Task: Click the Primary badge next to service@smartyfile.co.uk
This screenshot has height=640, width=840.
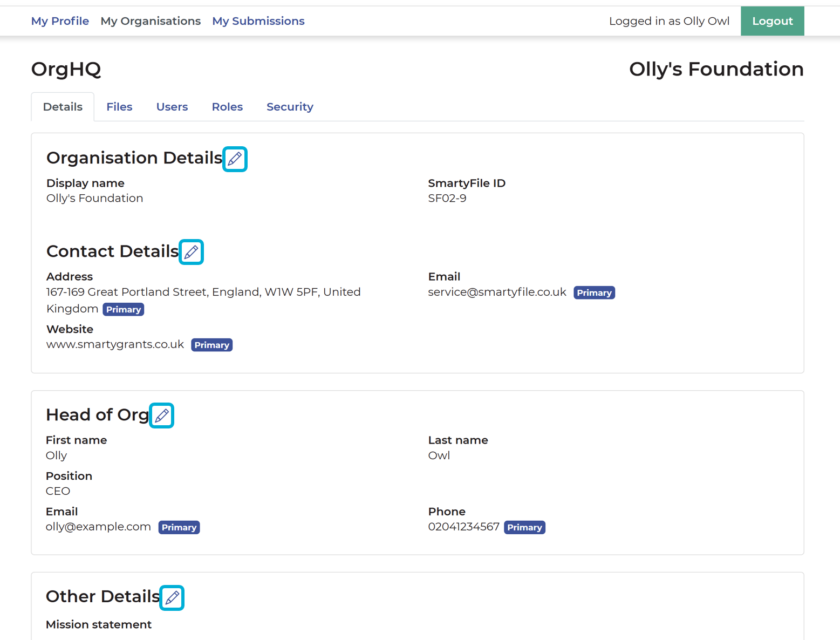Action: click(594, 292)
